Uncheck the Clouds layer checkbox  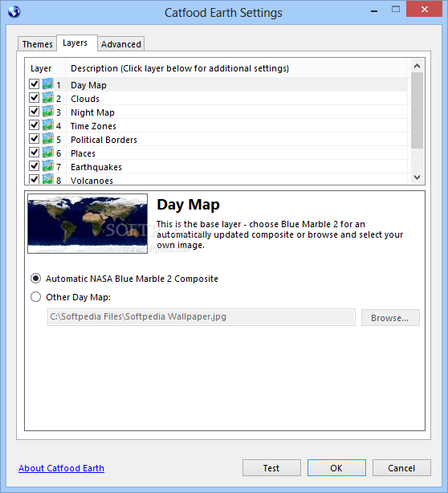[x=34, y=98]
